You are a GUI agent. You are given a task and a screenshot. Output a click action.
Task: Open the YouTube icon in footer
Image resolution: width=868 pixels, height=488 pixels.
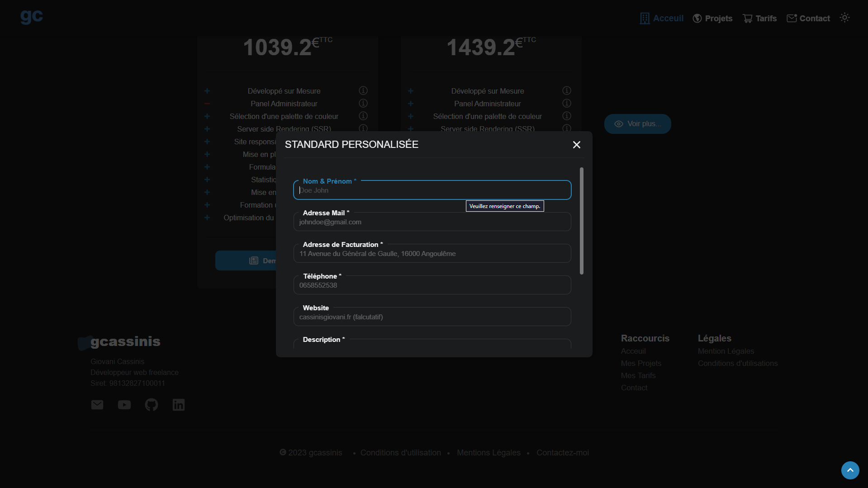pos(124,405)
